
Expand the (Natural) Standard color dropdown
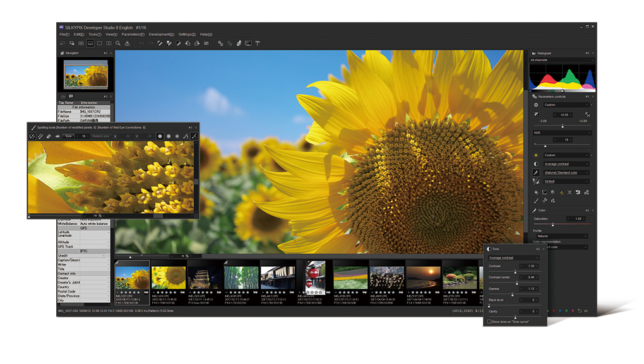(x=566, y=173)
